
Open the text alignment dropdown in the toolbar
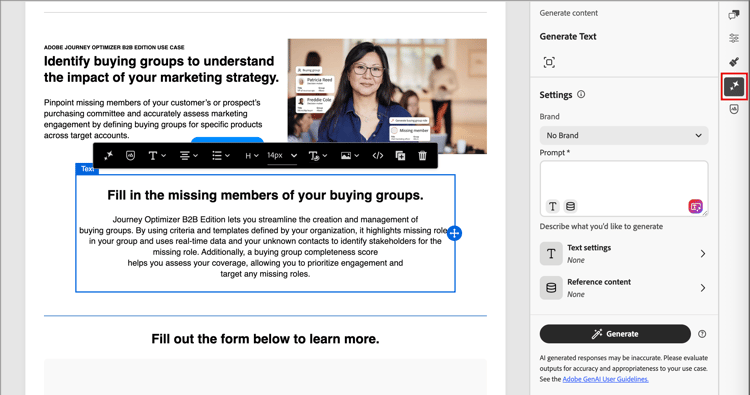(188, 155)
